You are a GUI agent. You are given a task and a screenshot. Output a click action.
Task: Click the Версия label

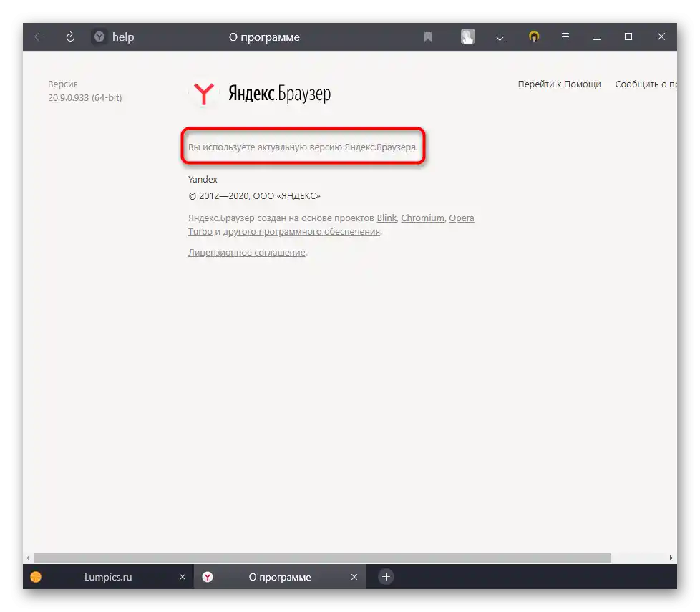tap(63, 84)
